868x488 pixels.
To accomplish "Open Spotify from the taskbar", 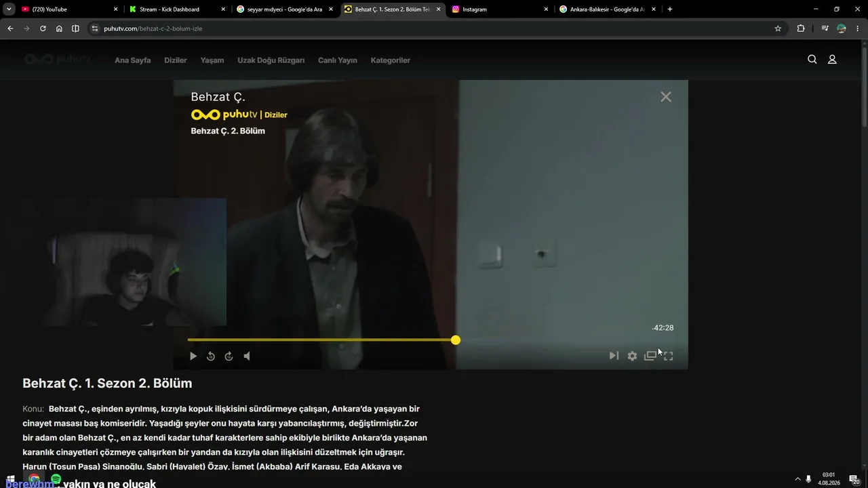I will click(x=56, y=479).
